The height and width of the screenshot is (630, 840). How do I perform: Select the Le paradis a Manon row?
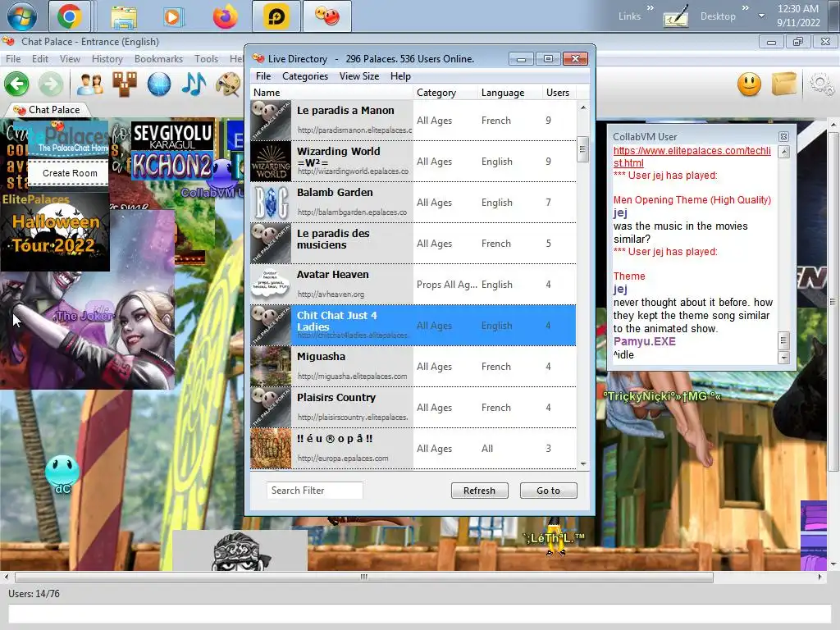click(413, 121)
